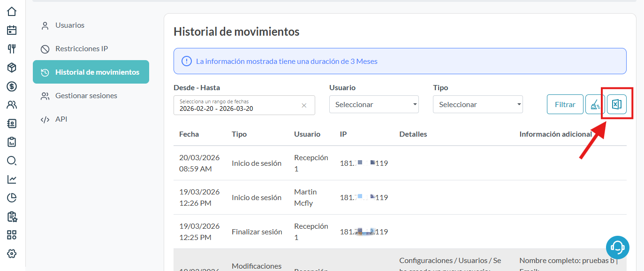Screen dimensions: 644x271
Task: Click the Desde - Hasta date range field
Action: (237, 106)
